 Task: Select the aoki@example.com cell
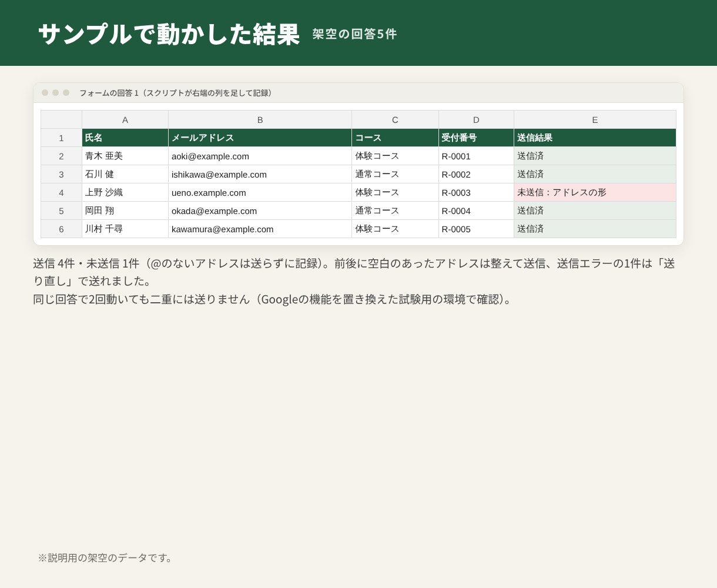point(260,156)
